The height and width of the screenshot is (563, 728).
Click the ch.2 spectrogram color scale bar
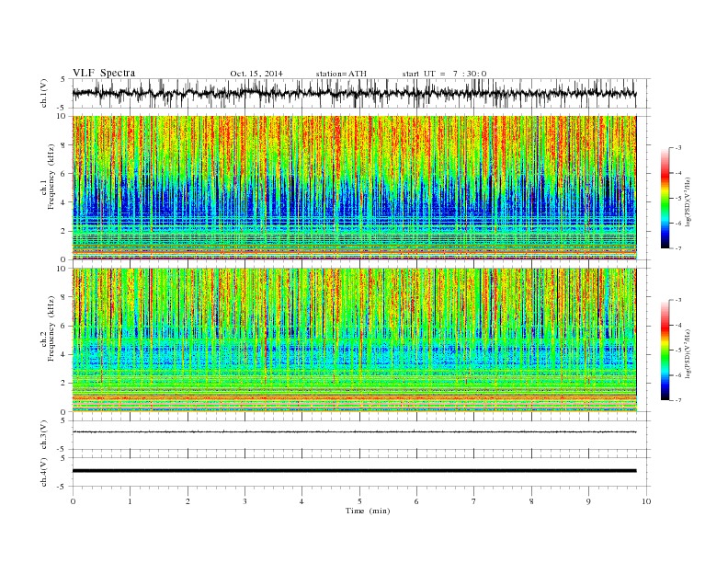(x=665, y=350)
